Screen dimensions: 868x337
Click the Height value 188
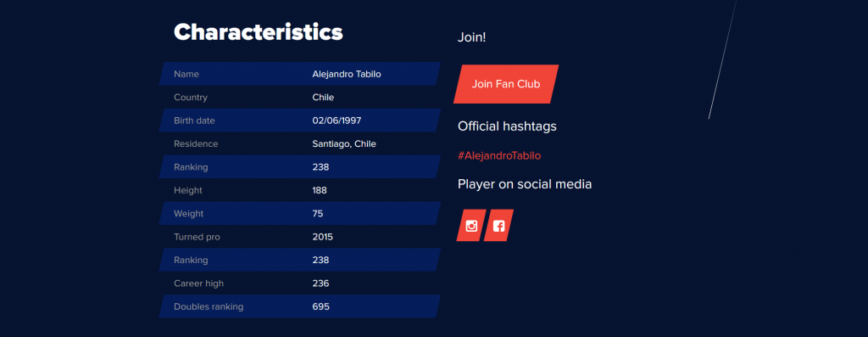(320, 191)
